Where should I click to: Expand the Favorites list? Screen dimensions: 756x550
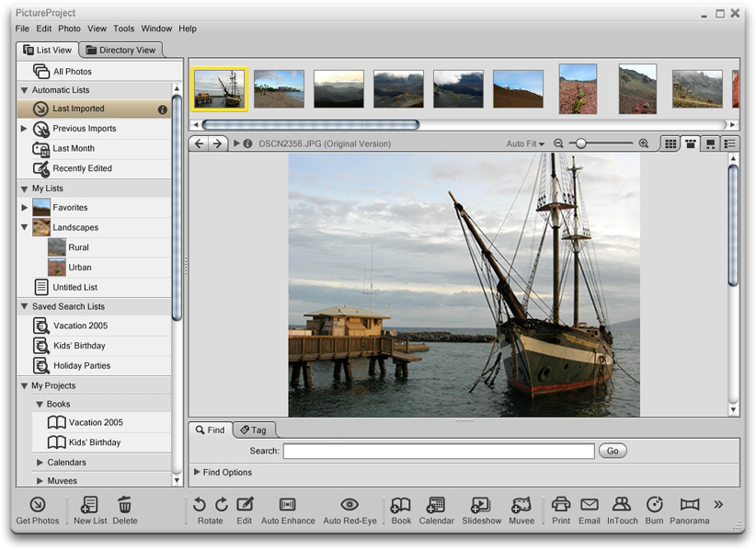[24, 207]
